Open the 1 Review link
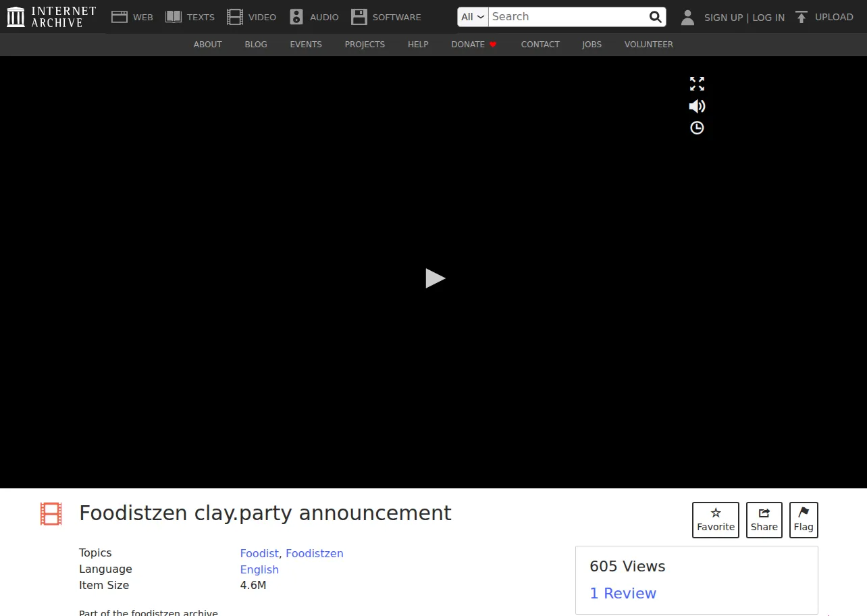 pos(623,593)
